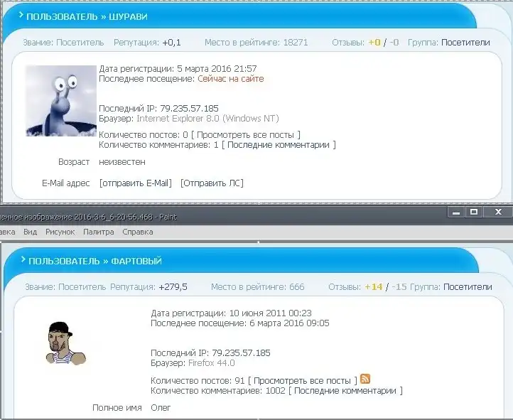Click the arrow icon before Пользователь » Фартовый
This screenshot has width=513, height=420.
click(23, 260)
